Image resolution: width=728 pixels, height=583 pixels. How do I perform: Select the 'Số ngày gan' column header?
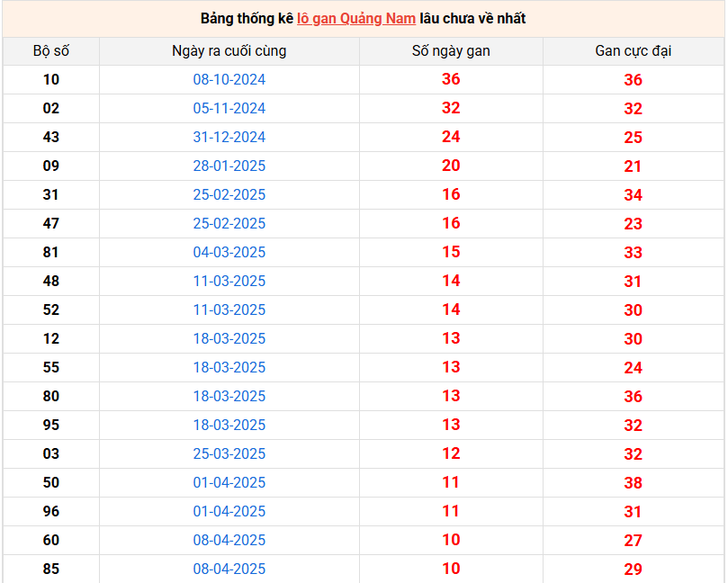point(451,51)
